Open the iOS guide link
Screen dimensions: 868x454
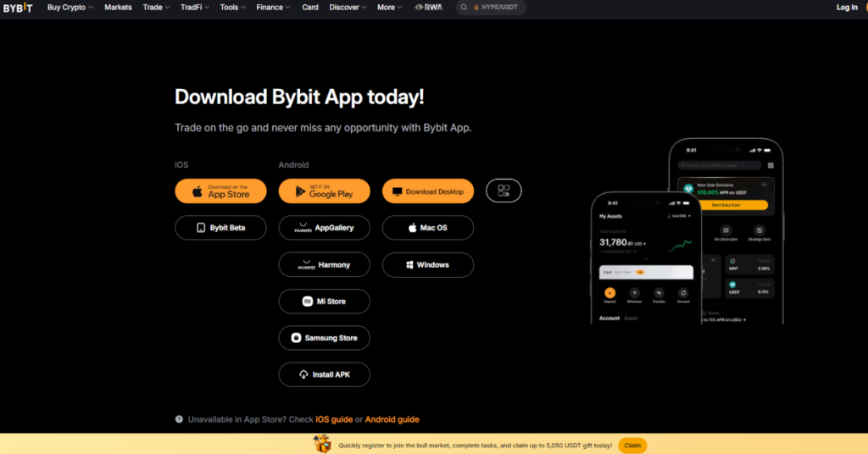click(334, 419)
